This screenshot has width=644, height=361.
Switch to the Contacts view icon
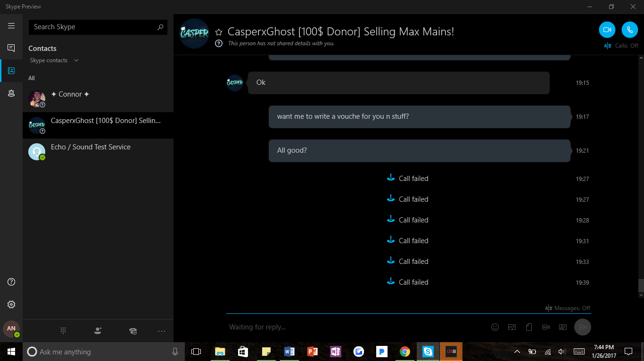11,71
